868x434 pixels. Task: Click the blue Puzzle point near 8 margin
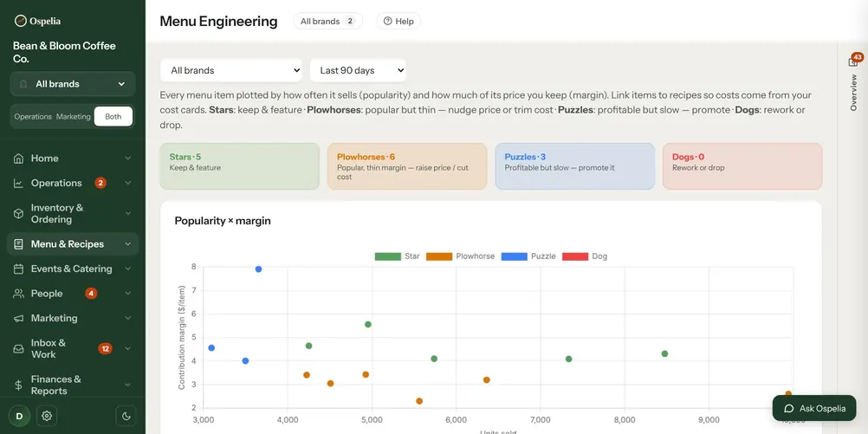click(258, 269)
